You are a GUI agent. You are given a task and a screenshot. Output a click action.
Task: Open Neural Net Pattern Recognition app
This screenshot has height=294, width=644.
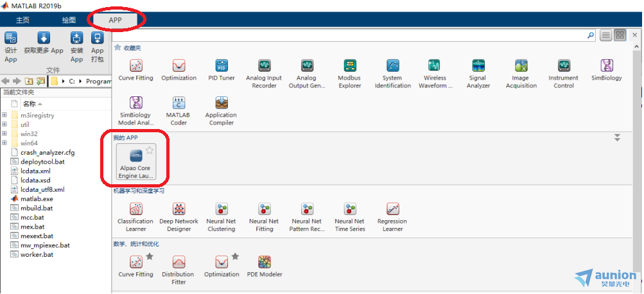(x=307, y=217)
